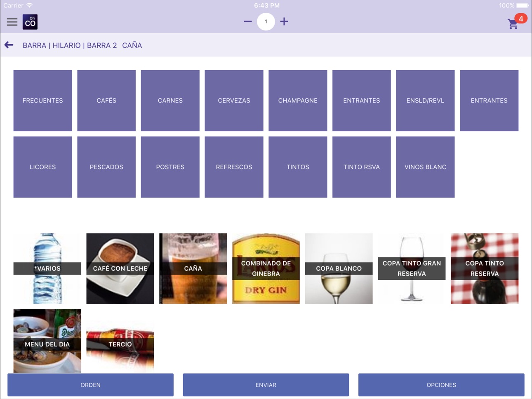Image resolution: width=532 pixels, height=399 pixels.
Task: Tap the quantity value circle
Action: pos(266,21)
